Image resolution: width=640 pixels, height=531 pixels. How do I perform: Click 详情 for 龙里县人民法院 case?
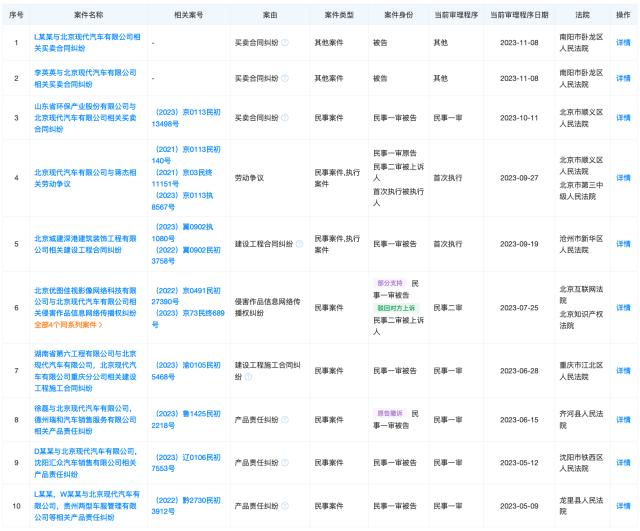pyautogui.click(x=623, y=506)
